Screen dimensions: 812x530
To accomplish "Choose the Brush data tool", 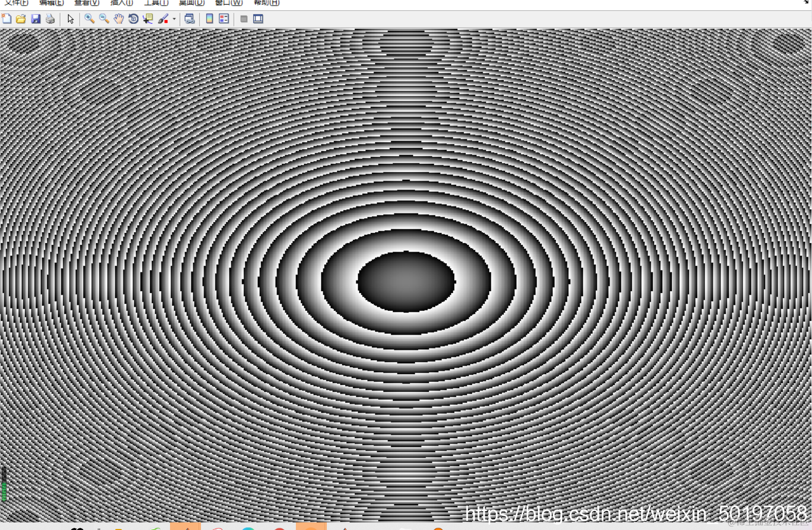I will click(x=163, y=19).
